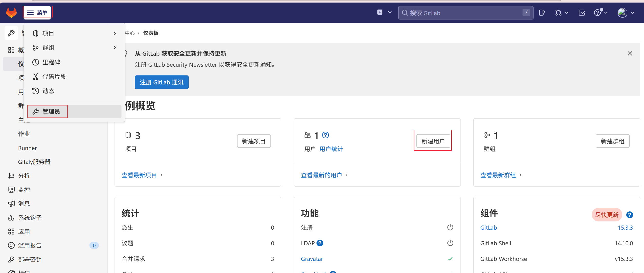Click the 新建群组 button
Viewport: 644px width, 273px height.
[x=613, y=141]
